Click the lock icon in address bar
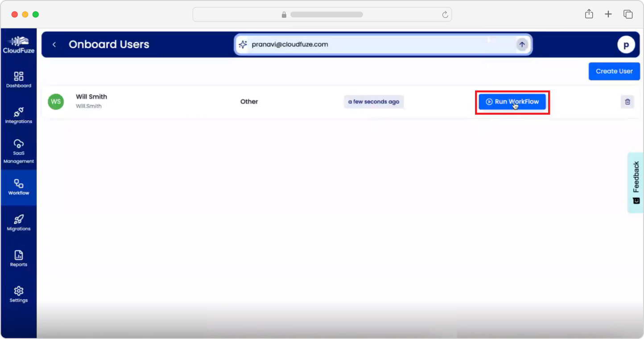 [284, 15]
